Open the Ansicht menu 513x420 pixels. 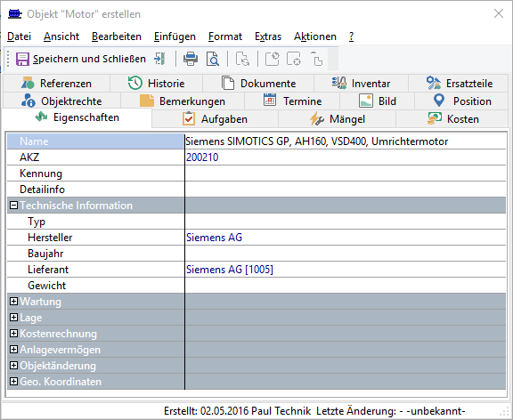[x=61, y=36]
